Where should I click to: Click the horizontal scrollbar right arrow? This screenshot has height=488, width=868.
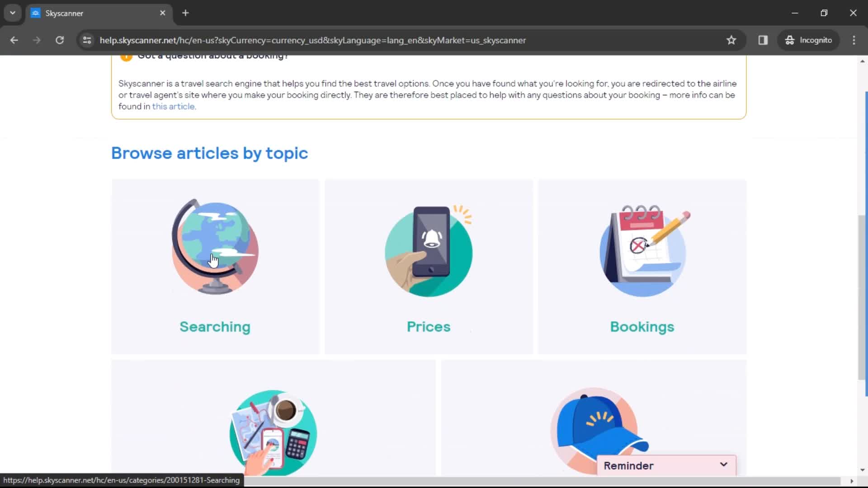[x=852, y=481]
